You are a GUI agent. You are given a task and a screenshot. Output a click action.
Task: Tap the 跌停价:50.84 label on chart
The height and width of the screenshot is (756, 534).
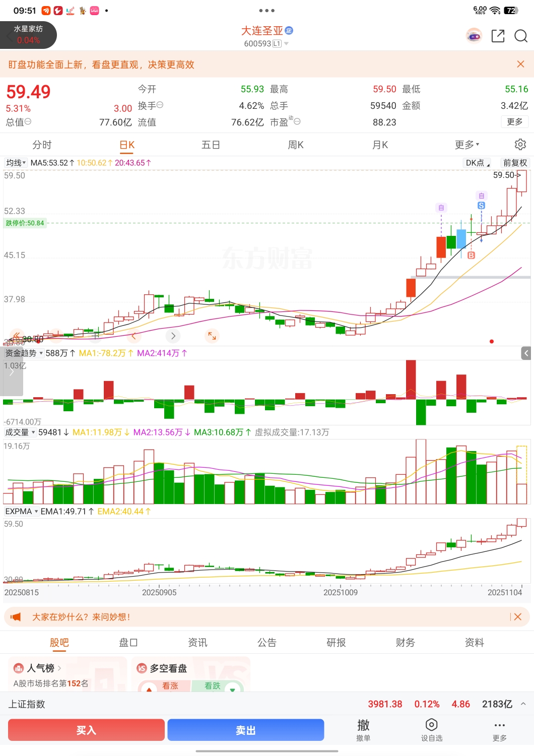(x=25, y=223)
